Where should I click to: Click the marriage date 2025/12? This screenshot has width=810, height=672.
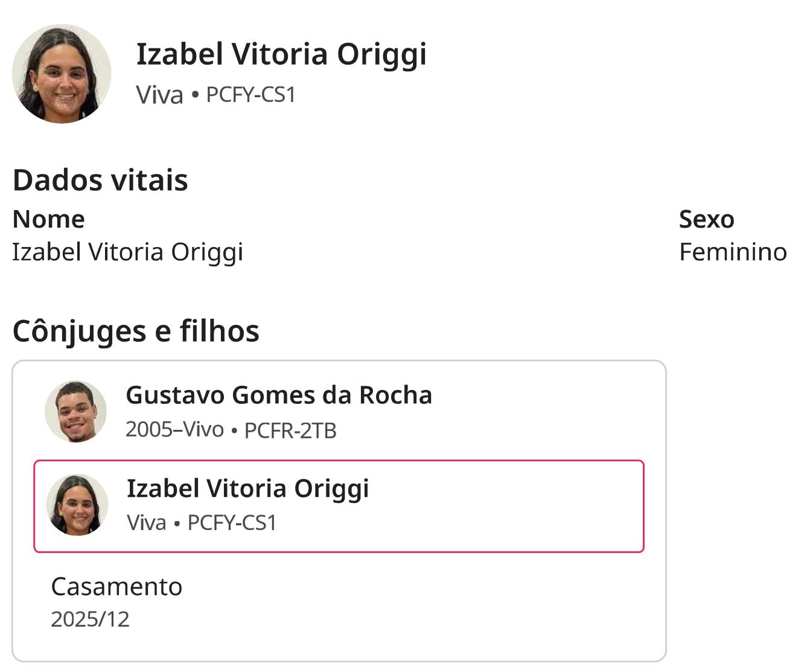coord(90,619)
